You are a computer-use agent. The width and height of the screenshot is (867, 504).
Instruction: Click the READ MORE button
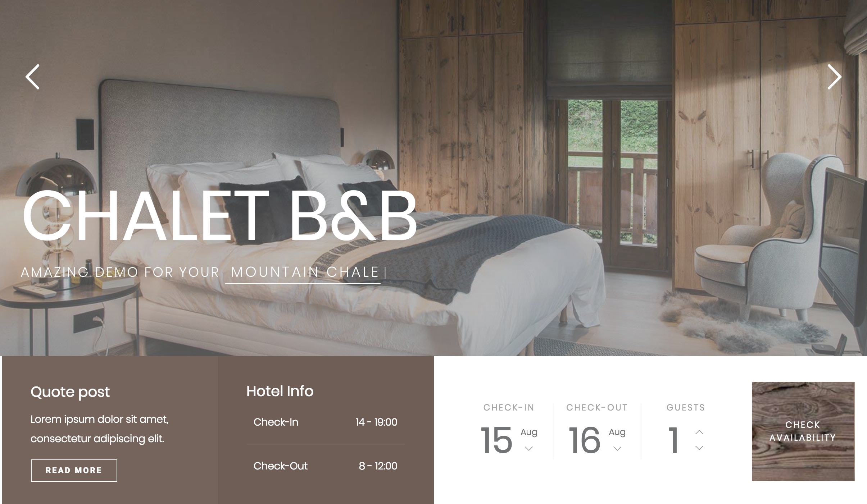click(x=74, y=471)
